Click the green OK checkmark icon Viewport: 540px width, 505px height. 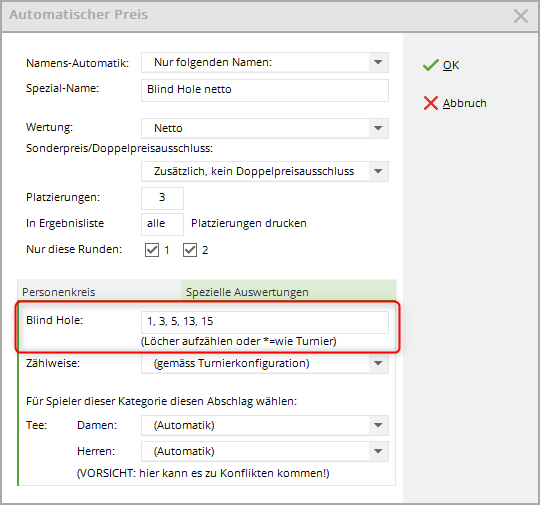click(x=430, y=65)
